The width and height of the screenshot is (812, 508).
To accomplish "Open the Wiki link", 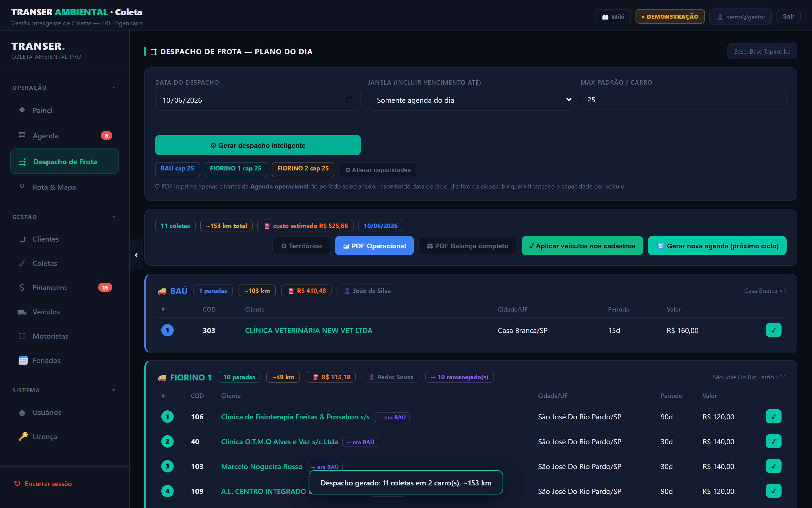I will point(613,17).
